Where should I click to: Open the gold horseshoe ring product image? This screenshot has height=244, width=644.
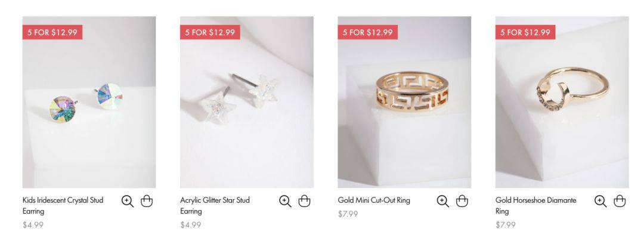(x=562, y=102)
